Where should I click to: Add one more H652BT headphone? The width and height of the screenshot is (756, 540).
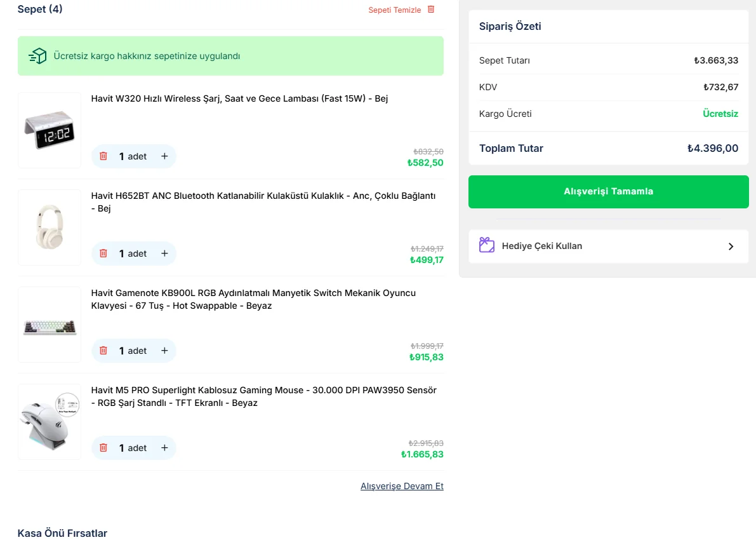(164, 253)
